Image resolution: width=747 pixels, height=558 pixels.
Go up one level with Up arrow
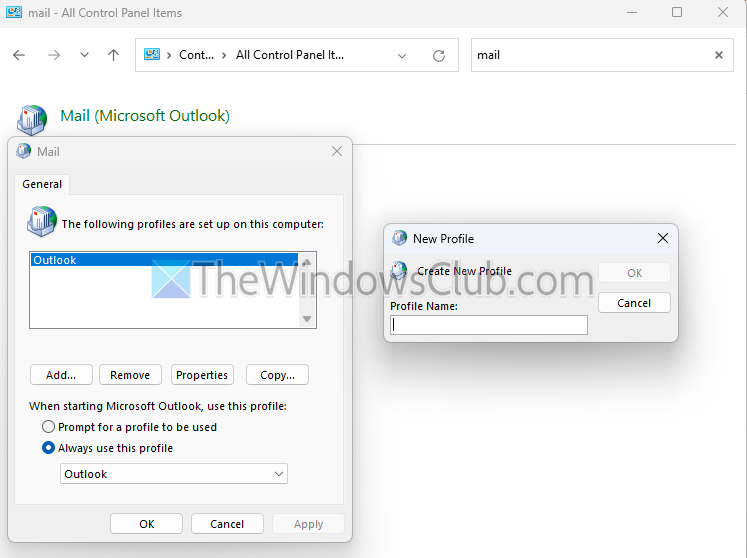113,55
